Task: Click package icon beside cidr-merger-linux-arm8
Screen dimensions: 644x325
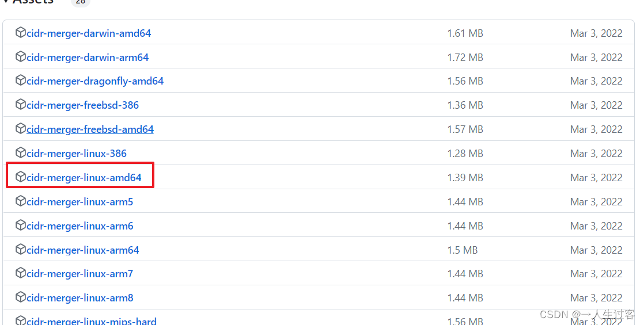Action: click(21, 297)
